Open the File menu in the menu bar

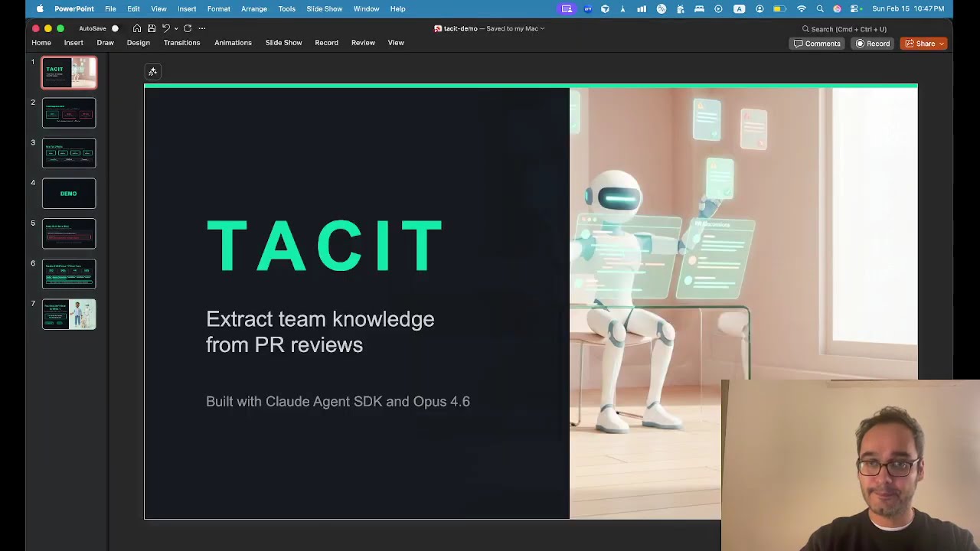110,9
